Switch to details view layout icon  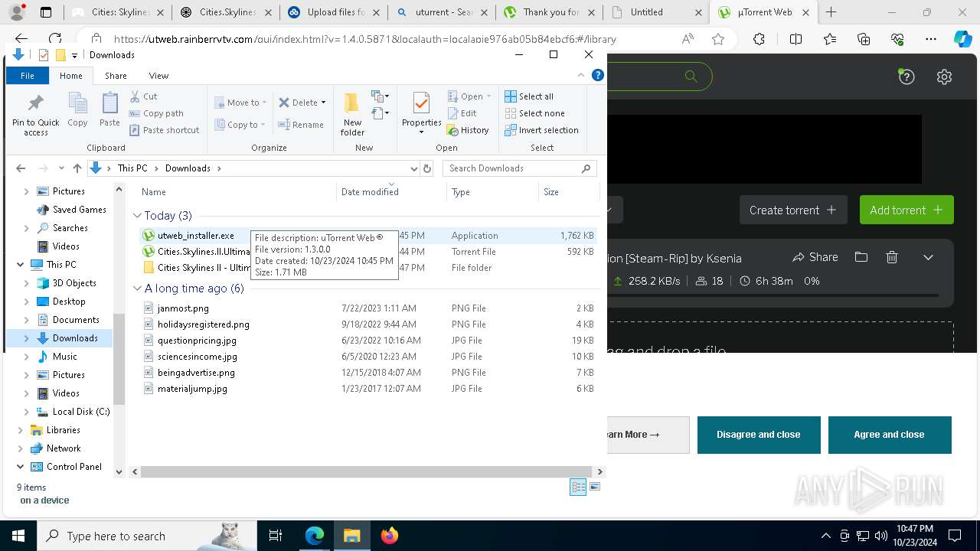pos(578,487)
